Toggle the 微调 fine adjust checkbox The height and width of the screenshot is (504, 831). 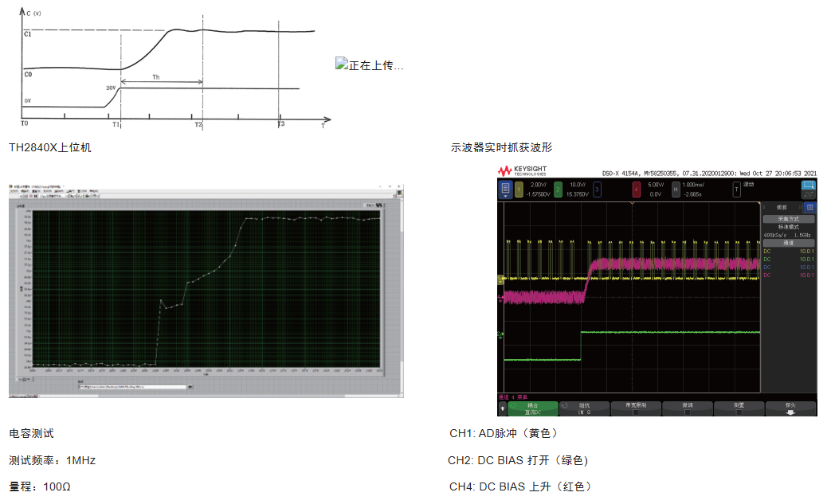click(688, 412)
